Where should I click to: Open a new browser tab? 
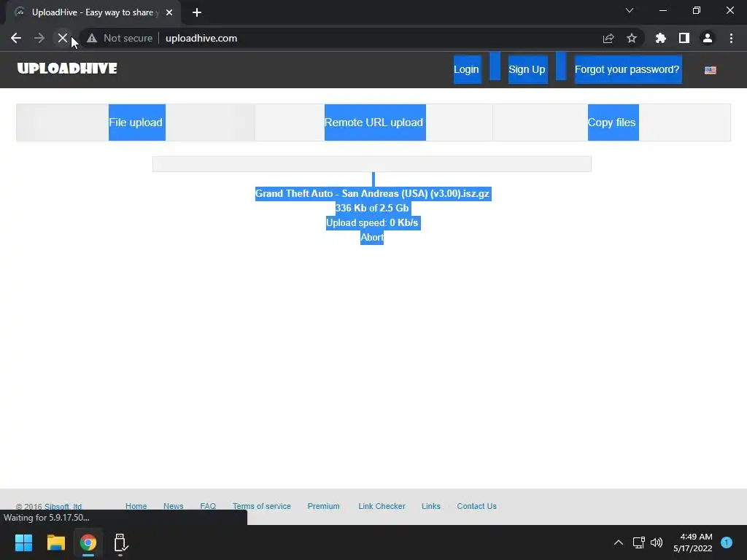197,12
